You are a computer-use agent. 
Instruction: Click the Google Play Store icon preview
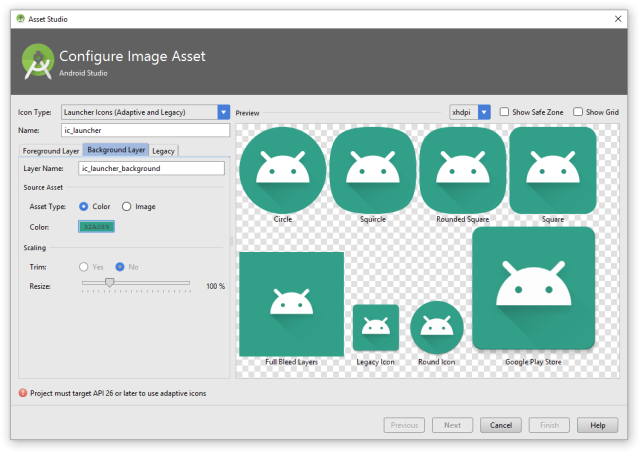tap(533, 288)
